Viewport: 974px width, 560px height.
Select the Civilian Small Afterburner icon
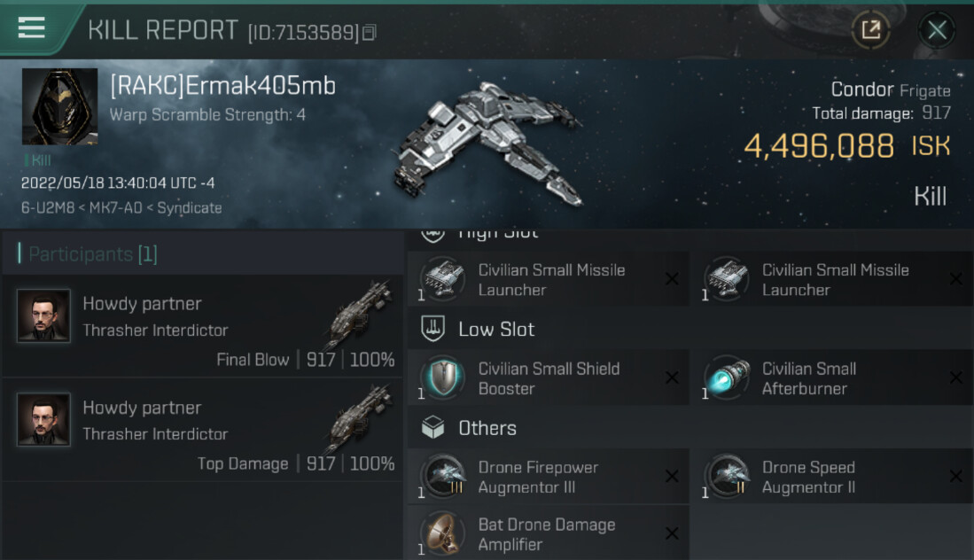(x=728, y=377)
